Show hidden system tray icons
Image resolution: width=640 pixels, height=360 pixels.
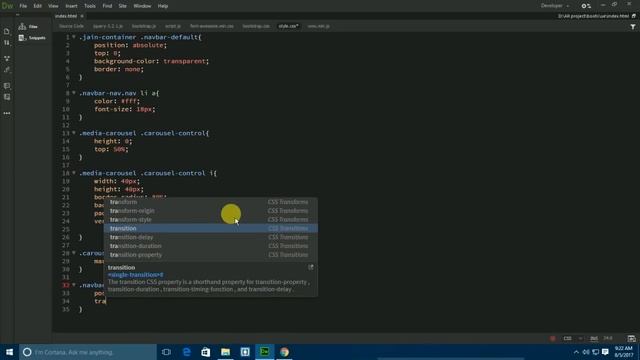[x=576, y=352]
